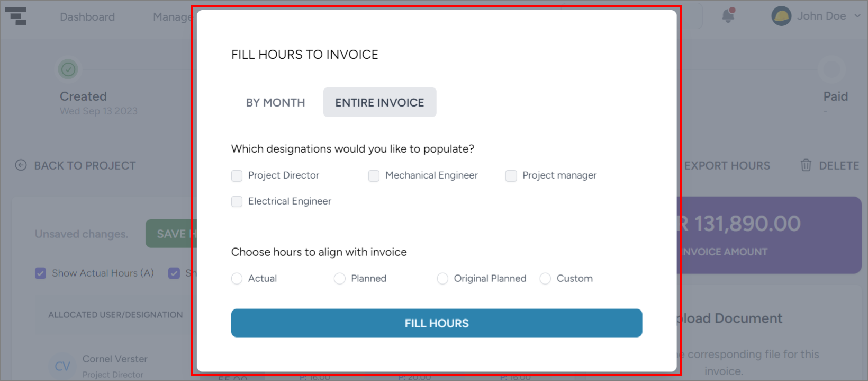Click the FILL HOURS button
Screen dimensions: 868x381
pyautogui.click(x=436, y=323)
